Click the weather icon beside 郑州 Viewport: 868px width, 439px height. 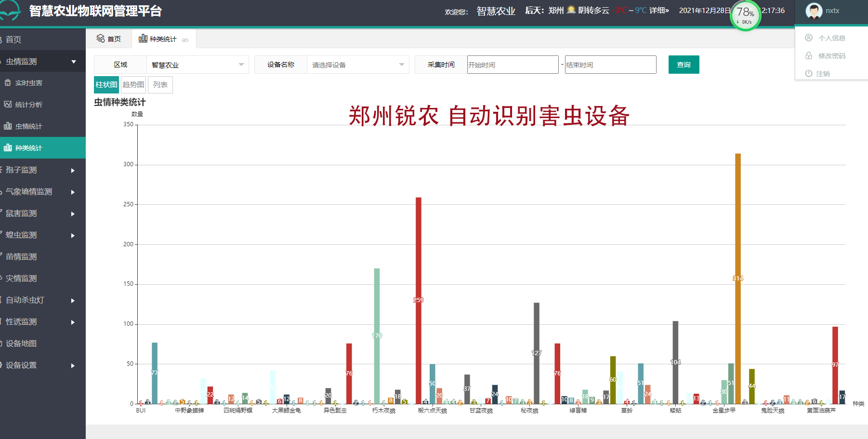[x=571, y=10]
